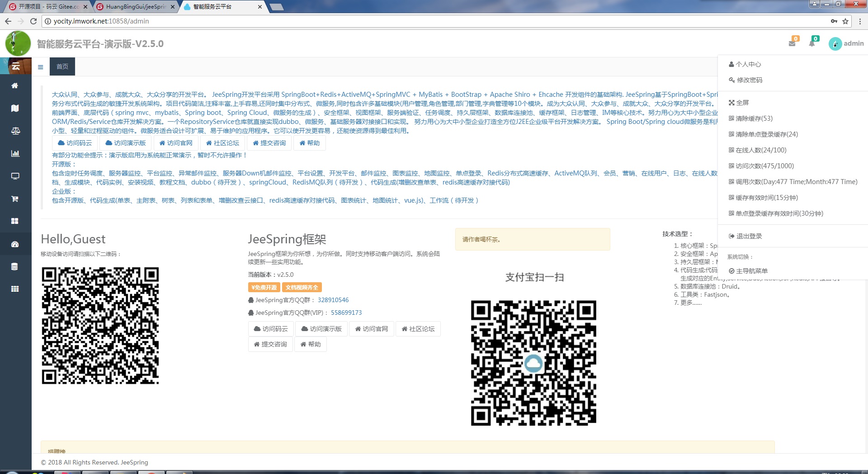Click 在线人数(24/100) menu item
868x474 pixels.
(x=758, y=150)
